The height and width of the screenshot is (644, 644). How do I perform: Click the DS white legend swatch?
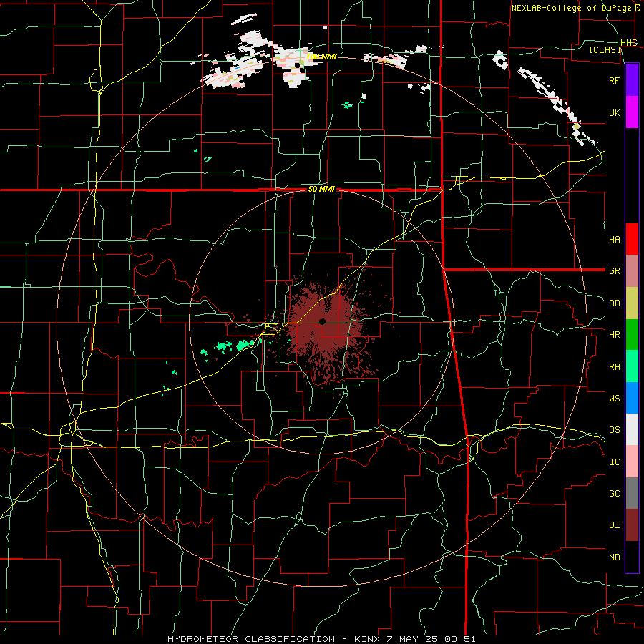[632, 429]
